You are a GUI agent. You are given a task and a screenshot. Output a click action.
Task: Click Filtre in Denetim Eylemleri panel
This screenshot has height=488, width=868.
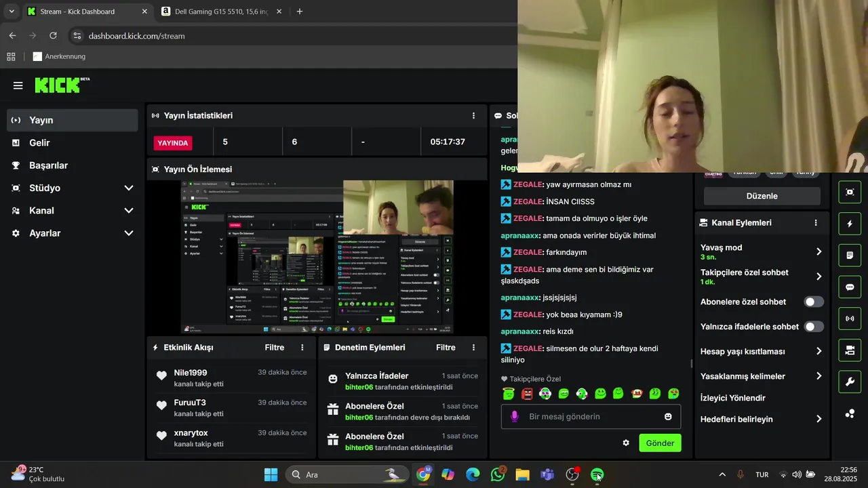[x=446, y=348]
